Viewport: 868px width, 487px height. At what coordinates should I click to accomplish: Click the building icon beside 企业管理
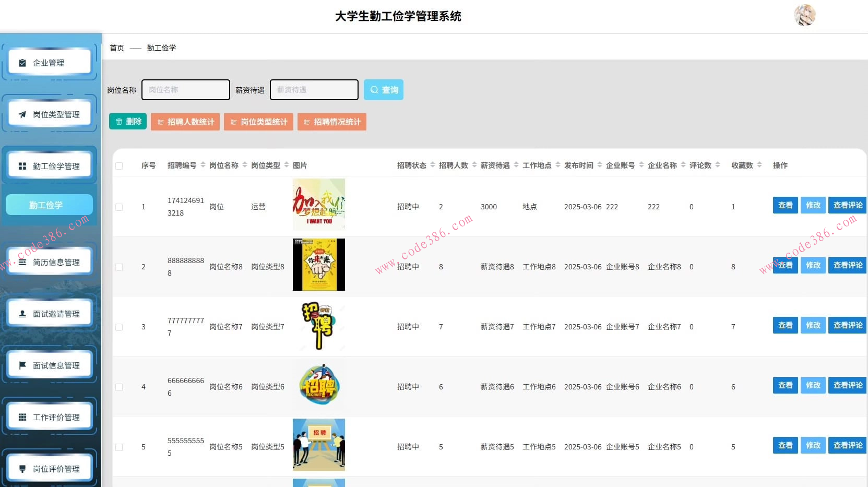[x=22, y=62]
